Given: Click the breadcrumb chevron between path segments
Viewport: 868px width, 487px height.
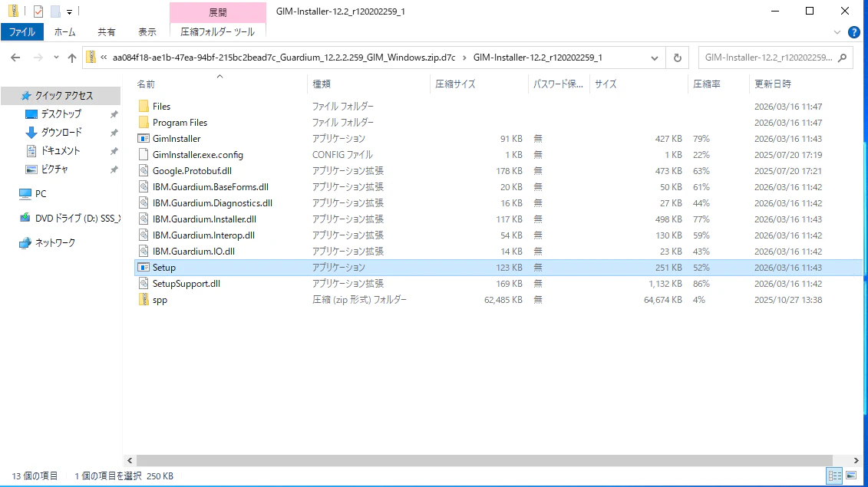Looking at the screenshot, I should [x=464, y=58].
